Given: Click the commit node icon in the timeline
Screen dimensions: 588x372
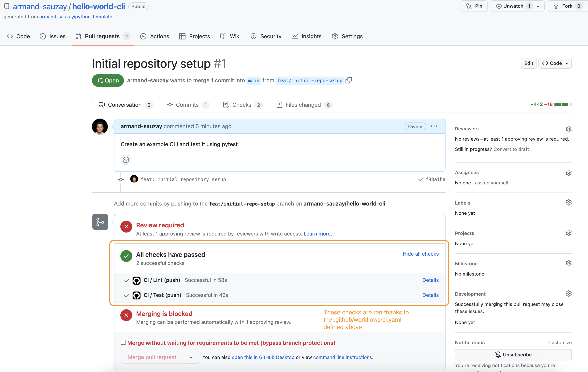Looking at the screenshot, I should (x=121, y=179).
